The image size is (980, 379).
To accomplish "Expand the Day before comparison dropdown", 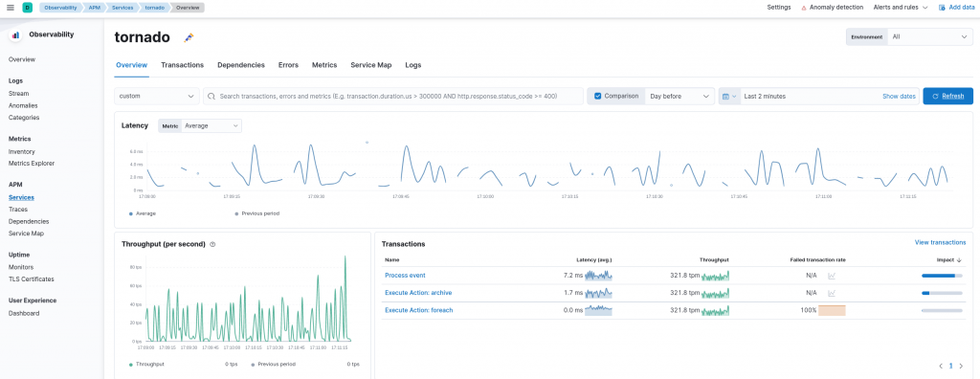I will [679, 97].
